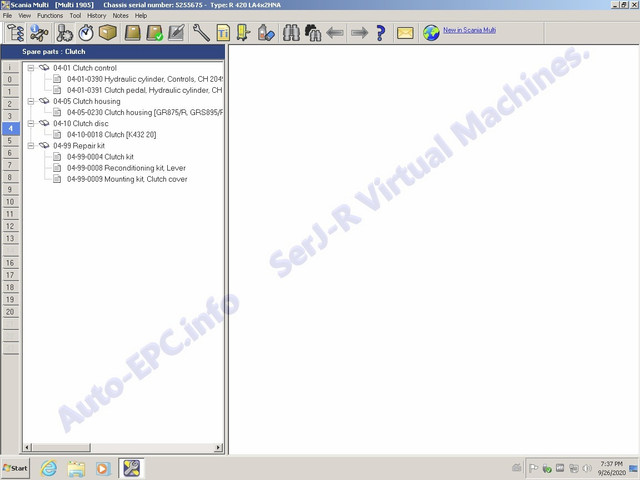Select 04-01-0390 Hydraulic cylinder, Controls entry
This screenshot has height=480, width=640.
145,79
